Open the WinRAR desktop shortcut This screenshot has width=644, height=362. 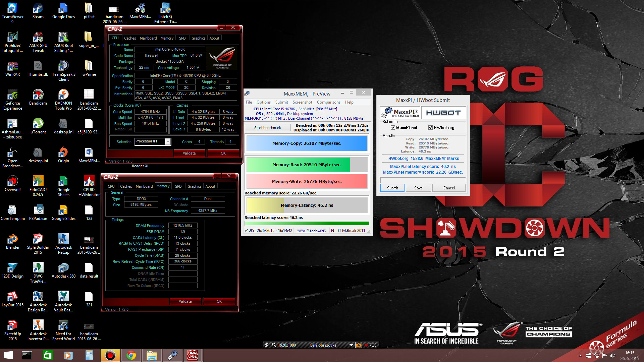(12, 69)
